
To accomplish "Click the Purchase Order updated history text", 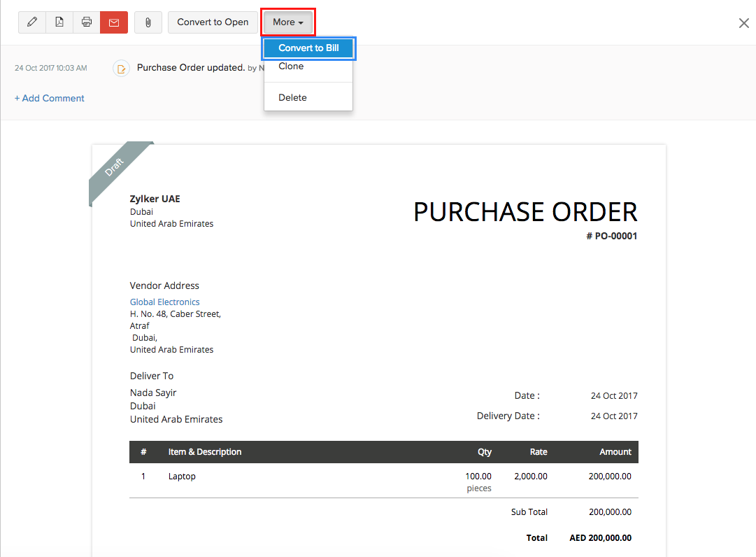I will pos(191,67).
